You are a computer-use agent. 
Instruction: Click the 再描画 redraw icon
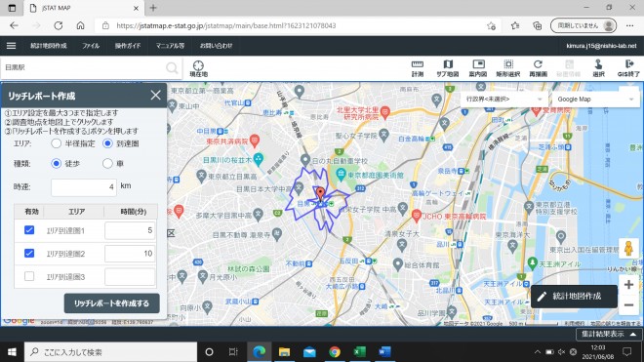tap(538, 68)
